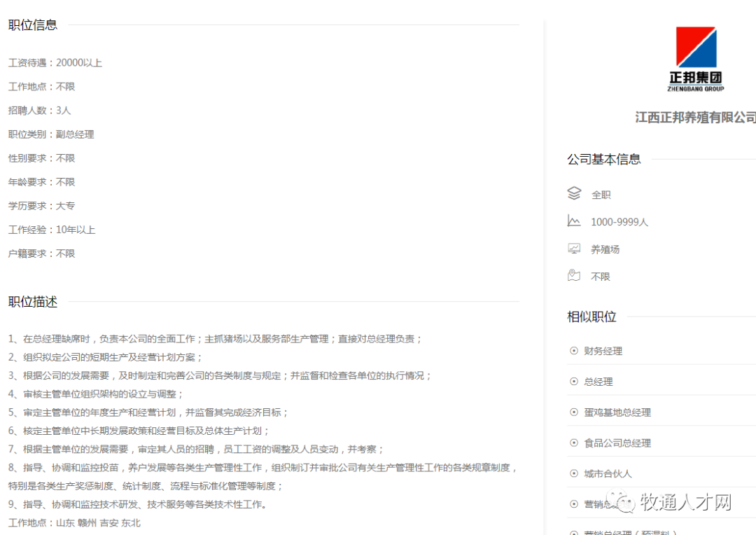The width and height of the screenshot is (756, 535).
Task: Click the monitor icon beside 养殖场
Action: pos(574,248)
